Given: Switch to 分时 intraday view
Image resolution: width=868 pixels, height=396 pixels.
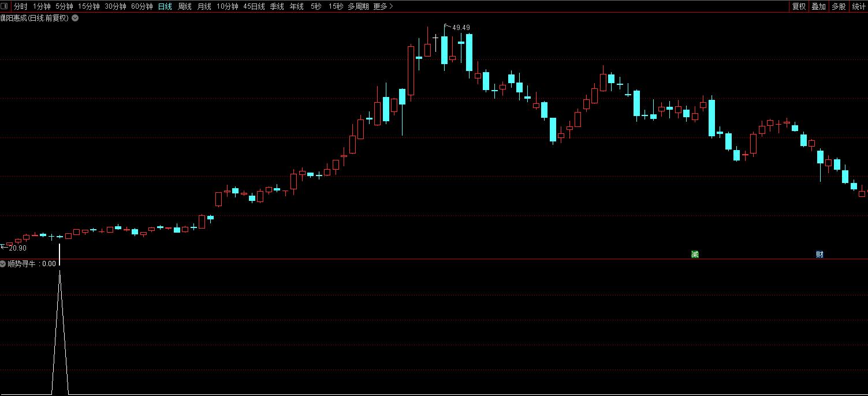Looking at the screenshot, I should click(20, 6).
